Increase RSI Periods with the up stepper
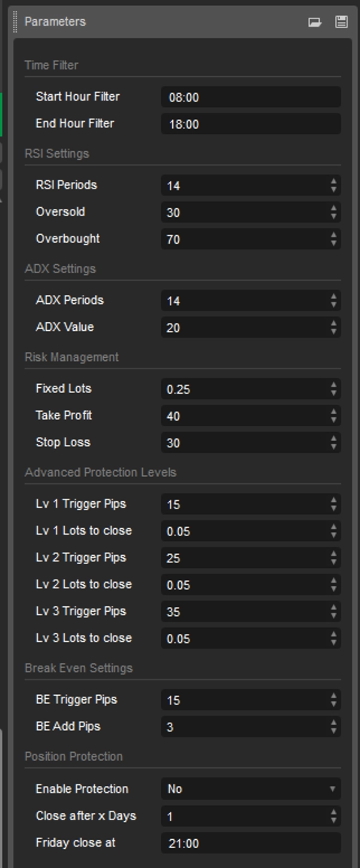Screen dimensions: 360x868 point(334,182)
